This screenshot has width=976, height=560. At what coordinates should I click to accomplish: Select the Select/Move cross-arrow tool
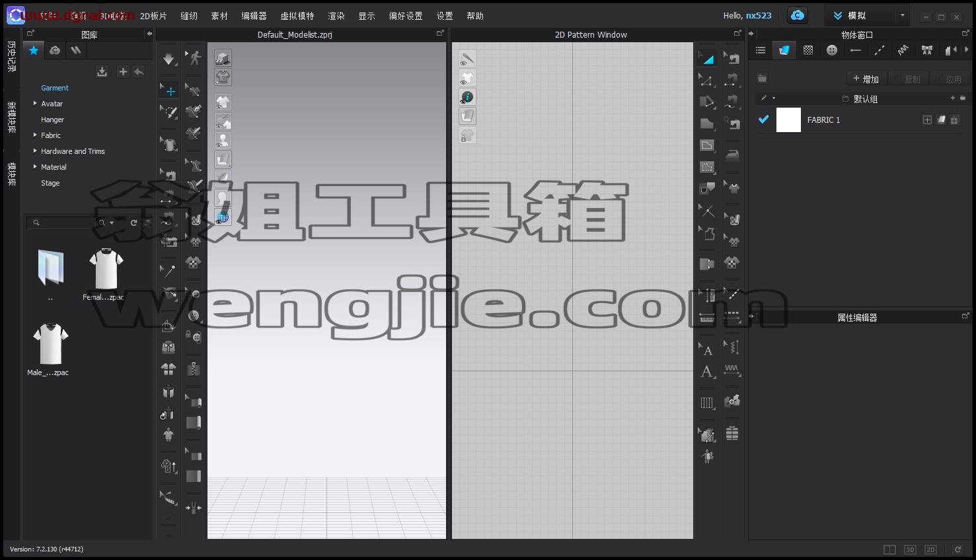[x=170, y=91]
